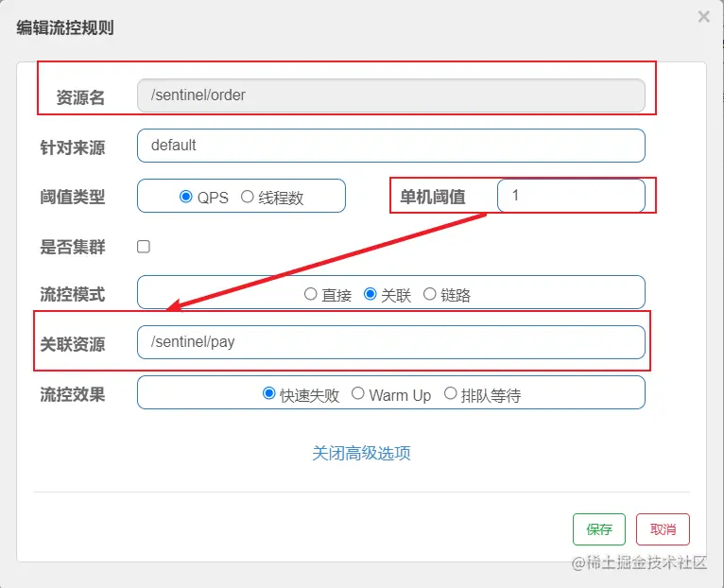Click the 资源名 label
Screen dimensions: 724x588
80,97
